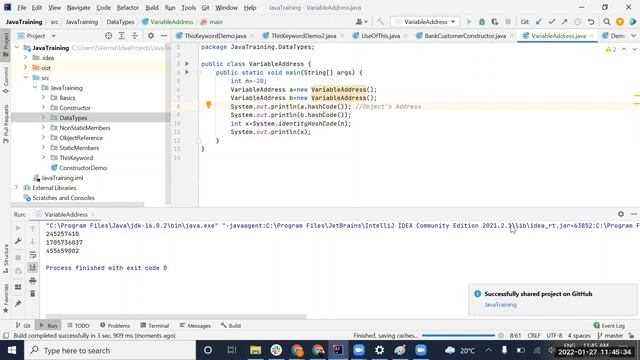This screenshot has width=640, height=360.
Task: Switch to BankCustomerConstructor.java tab
Action: (x=464, y=36)
